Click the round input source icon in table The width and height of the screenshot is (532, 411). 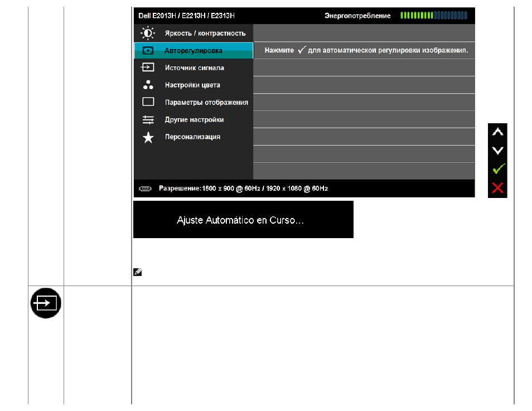pos(46,303)
